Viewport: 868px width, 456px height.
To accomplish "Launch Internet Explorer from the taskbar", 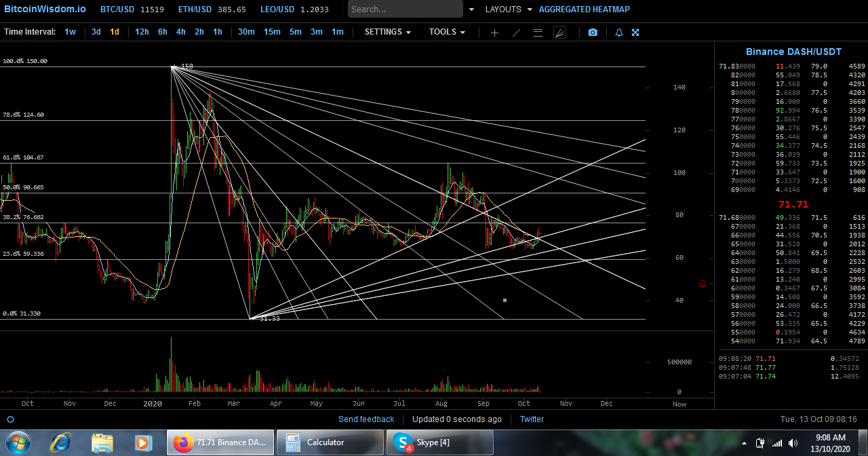I will click(x=61, y=442).
